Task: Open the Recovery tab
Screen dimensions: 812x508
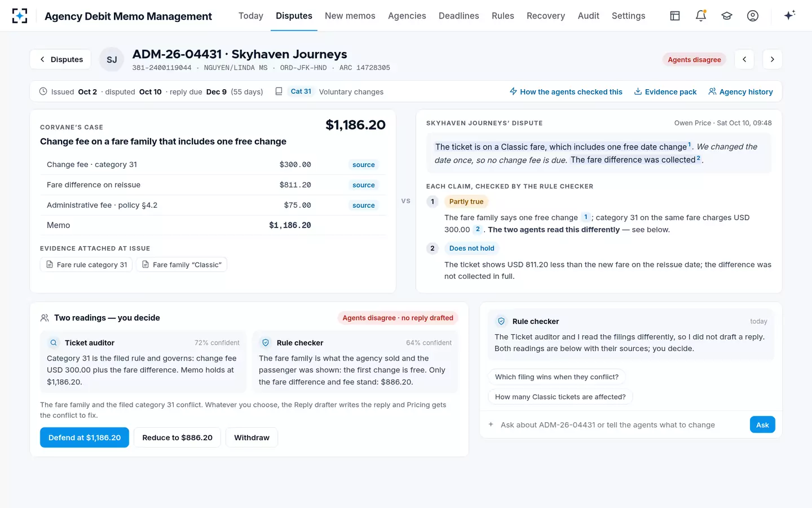Action: coord(546,16)
